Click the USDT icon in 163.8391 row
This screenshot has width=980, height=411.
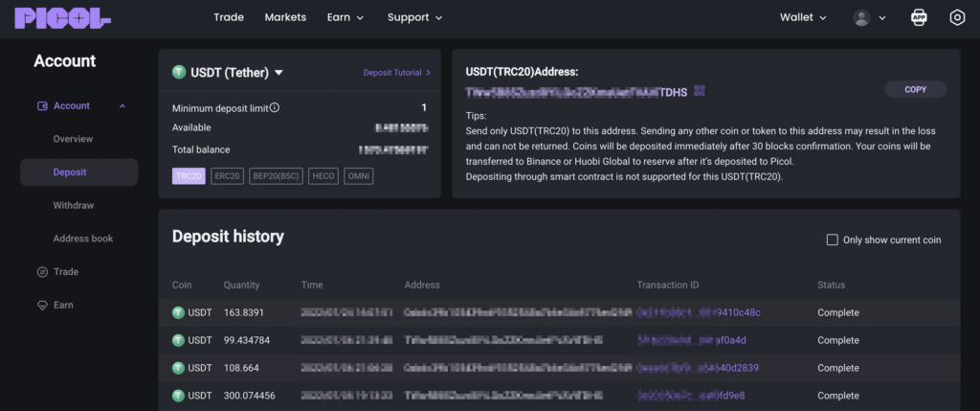click(178, 312)
